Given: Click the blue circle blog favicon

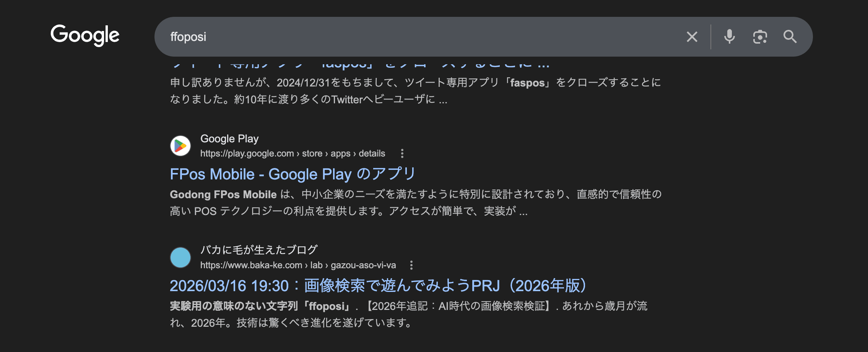Looking at the screenshot, I should pyautogui.click(x=180, y=257).
